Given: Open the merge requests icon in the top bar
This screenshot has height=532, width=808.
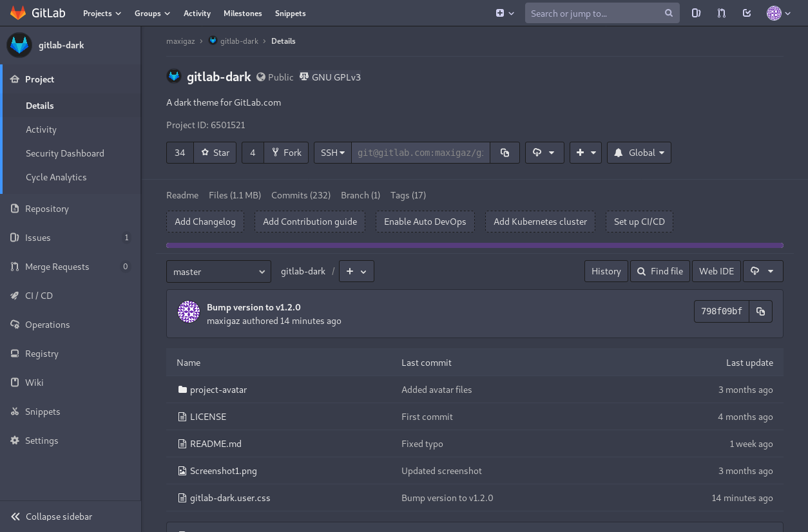Looking at the screenshot, I should pyautogui.click(x=721, y=13).
